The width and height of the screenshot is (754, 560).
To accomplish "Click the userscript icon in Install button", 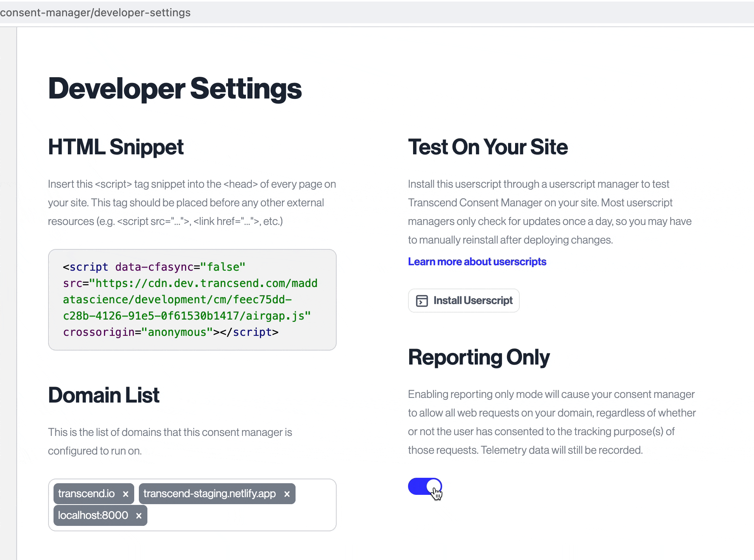I will [x=422, y=301].
